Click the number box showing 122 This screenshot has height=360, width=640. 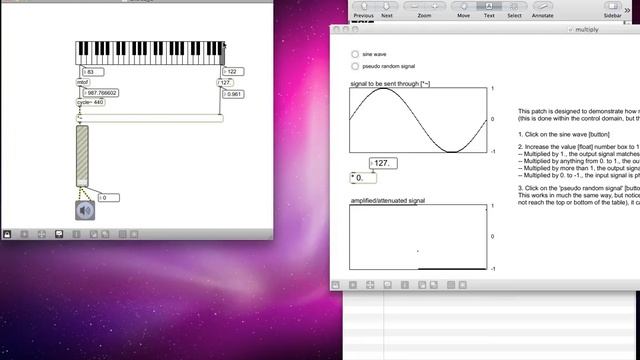tap(233, 71)
